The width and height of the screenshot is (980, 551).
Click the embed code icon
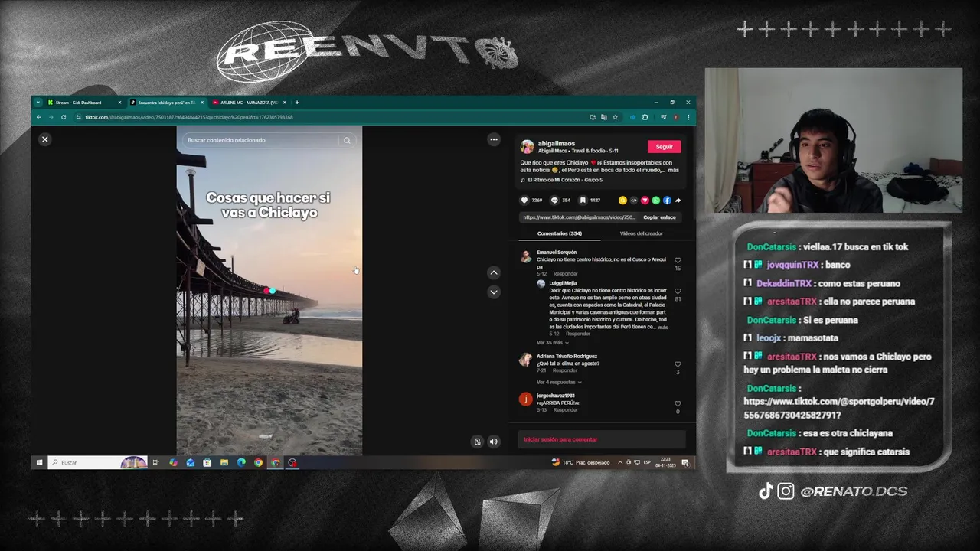(x=633, y=201)
